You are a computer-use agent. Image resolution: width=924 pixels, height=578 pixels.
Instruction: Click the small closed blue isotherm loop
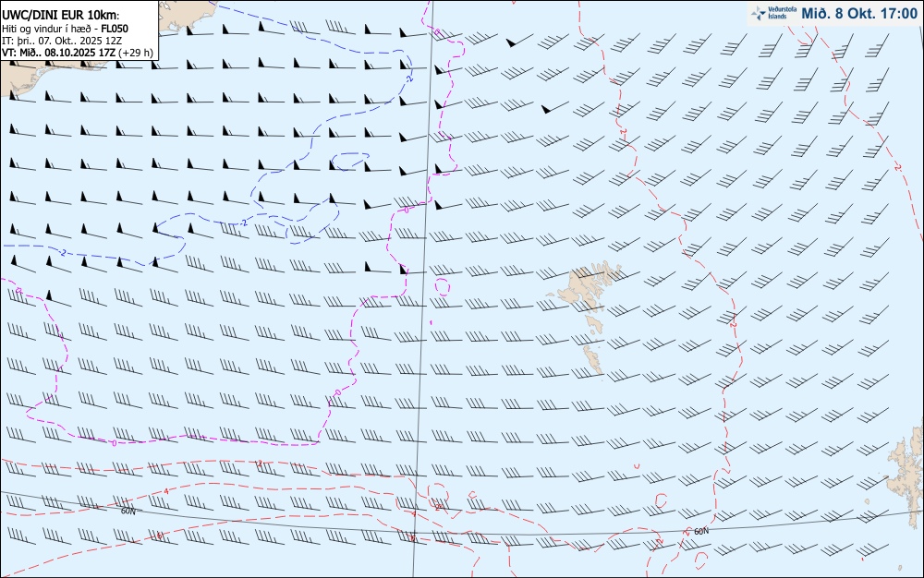(x=350, y=160)
